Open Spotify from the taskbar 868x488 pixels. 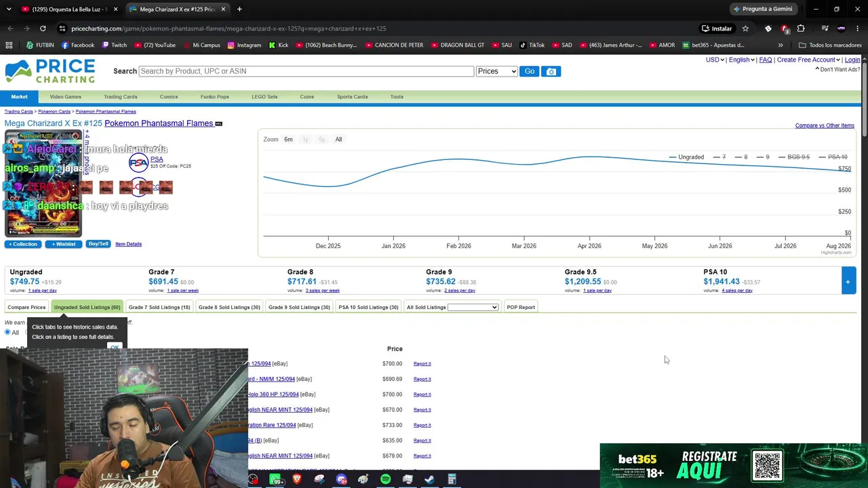pyautogui.click(x=385, y=480)
